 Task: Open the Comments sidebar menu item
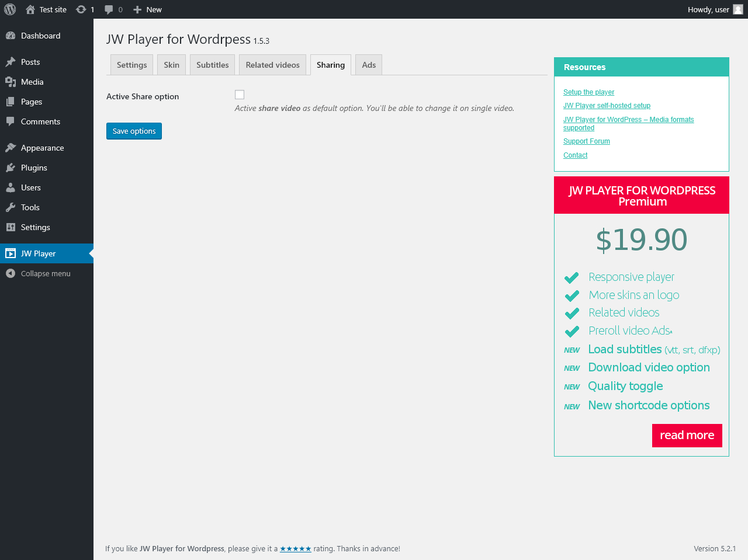coord(47,121)
